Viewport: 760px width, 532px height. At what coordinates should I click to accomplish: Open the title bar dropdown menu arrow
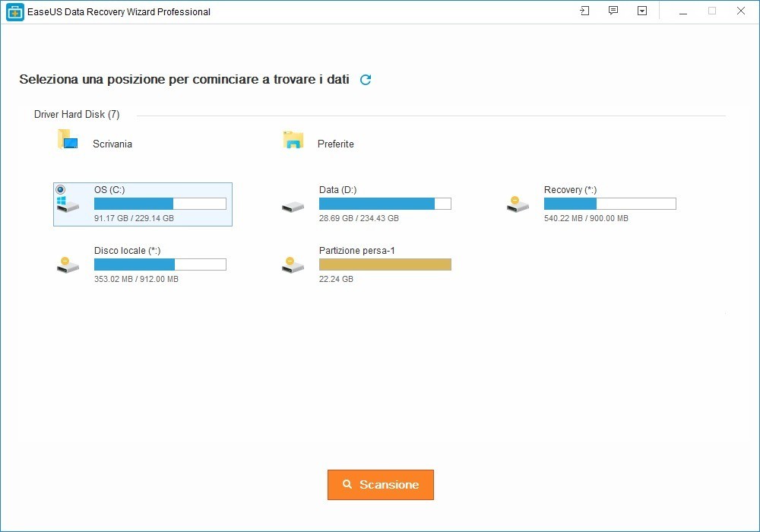click(642, 11)
